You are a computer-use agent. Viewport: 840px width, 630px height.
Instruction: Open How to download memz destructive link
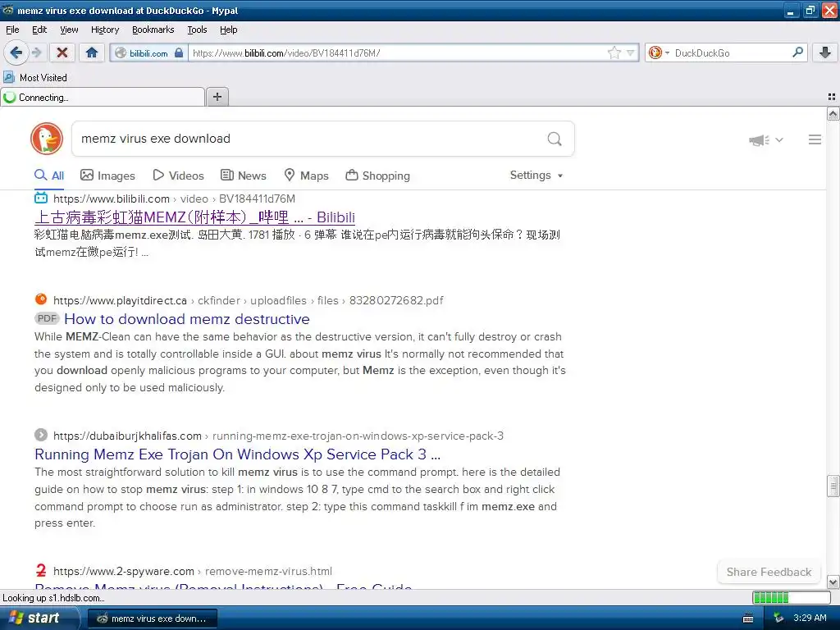[187, 319]
